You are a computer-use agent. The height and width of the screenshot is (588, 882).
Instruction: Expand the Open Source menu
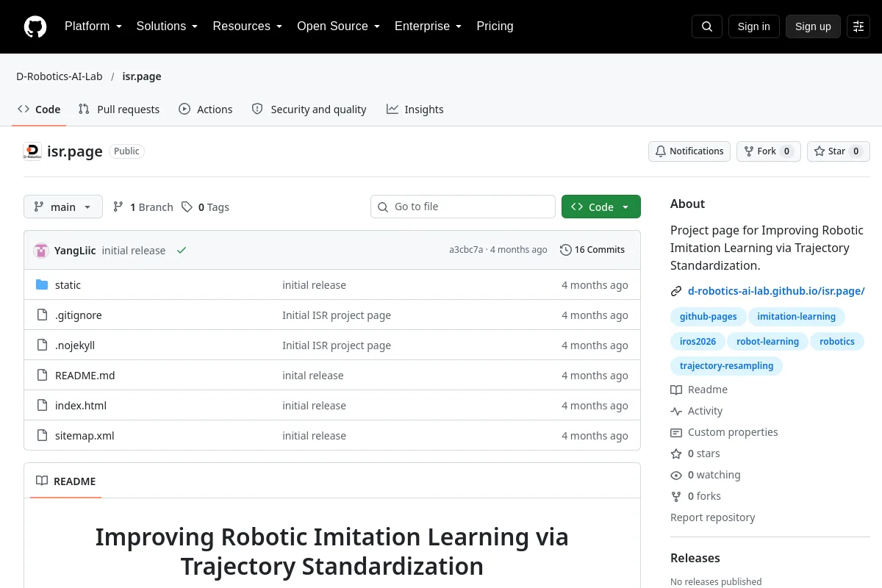(x=339, y=26)
